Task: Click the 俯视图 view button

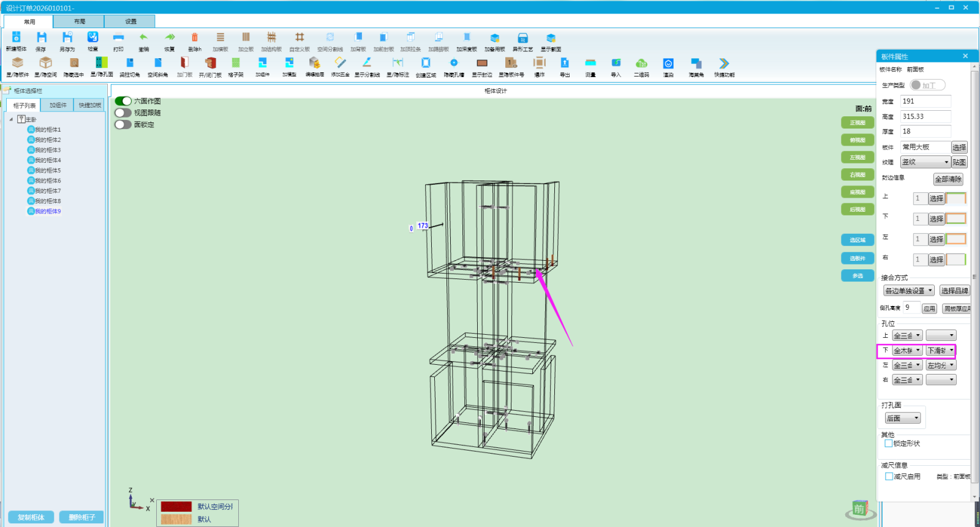Action: (x=858, y=140)
